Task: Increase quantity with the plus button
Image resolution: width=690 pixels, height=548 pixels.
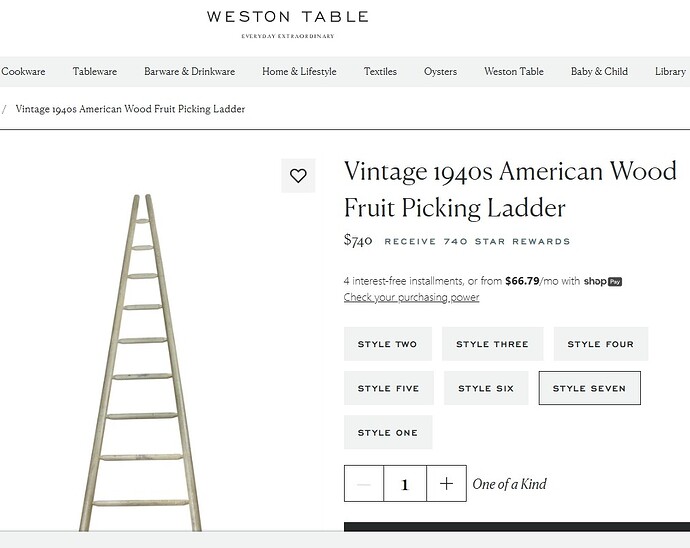Action: click(x=446, y=484)
